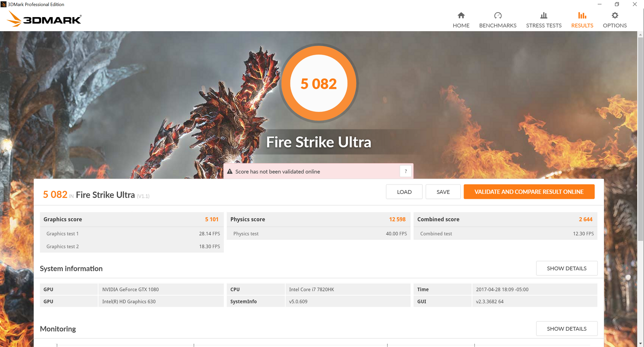The image size is (644, 347).
Task: Click the 18.30 FPS value
Action: point(209,246)
